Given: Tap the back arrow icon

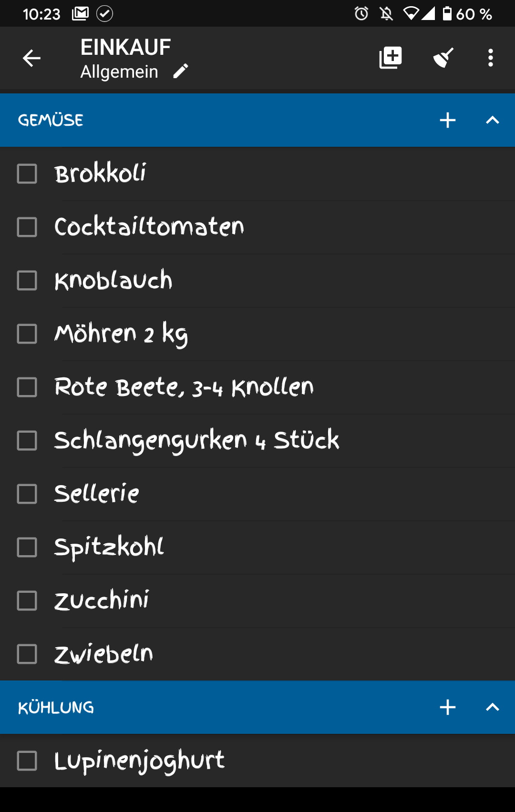Looking at the screenshot, I should click(x=31, y=58).
